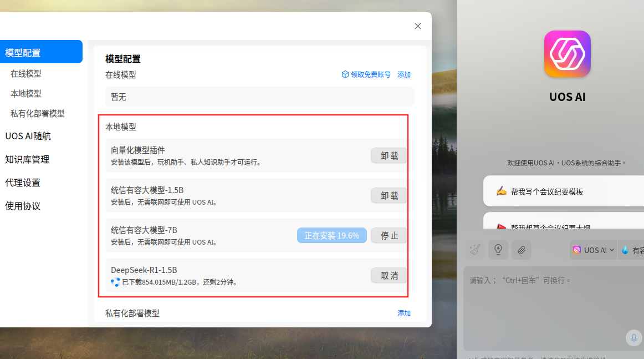Click the large UOS AI app logo
The image size is (644, 359).
(567, 54)
